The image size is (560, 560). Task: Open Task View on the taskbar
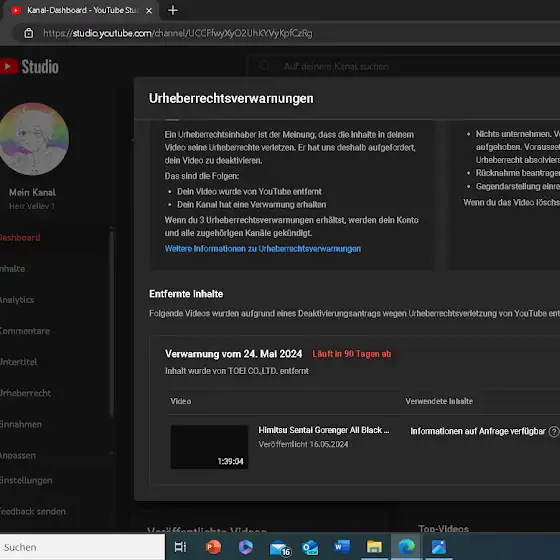180,547
